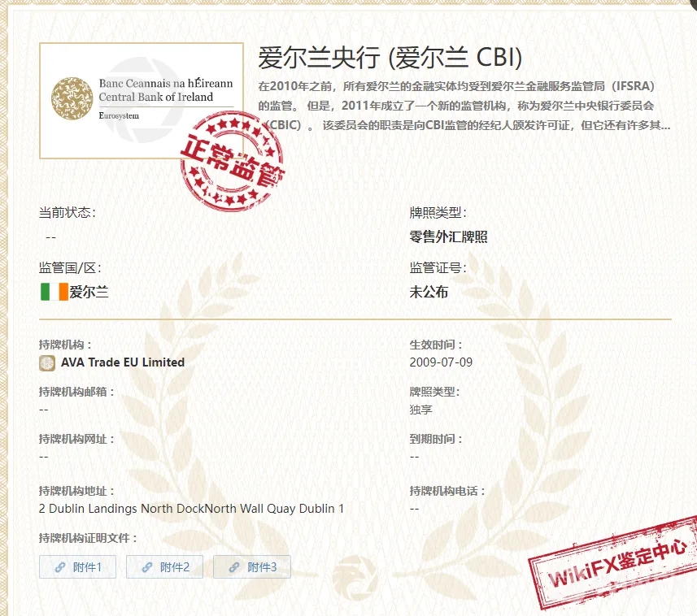Click the link icon in 附件2
Viewport: 697px width, 616px height.
pos(147,567)
